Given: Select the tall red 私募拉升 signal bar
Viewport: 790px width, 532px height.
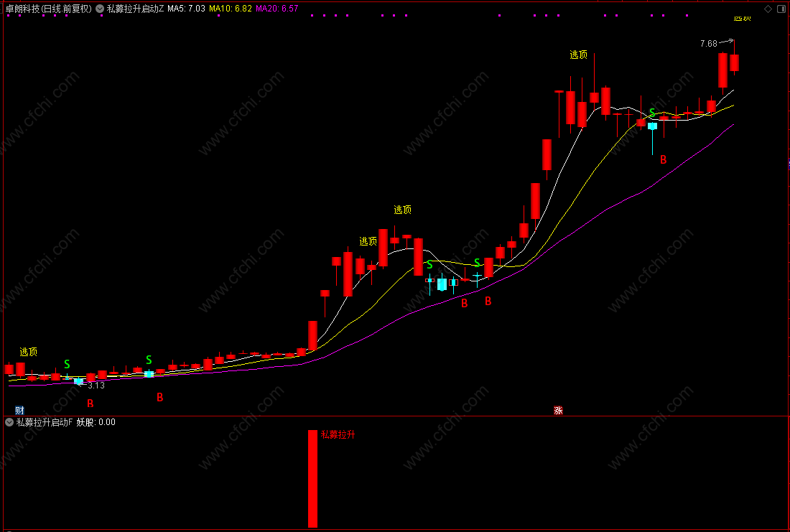Looking at the screenshot, I should click(313, 479).
